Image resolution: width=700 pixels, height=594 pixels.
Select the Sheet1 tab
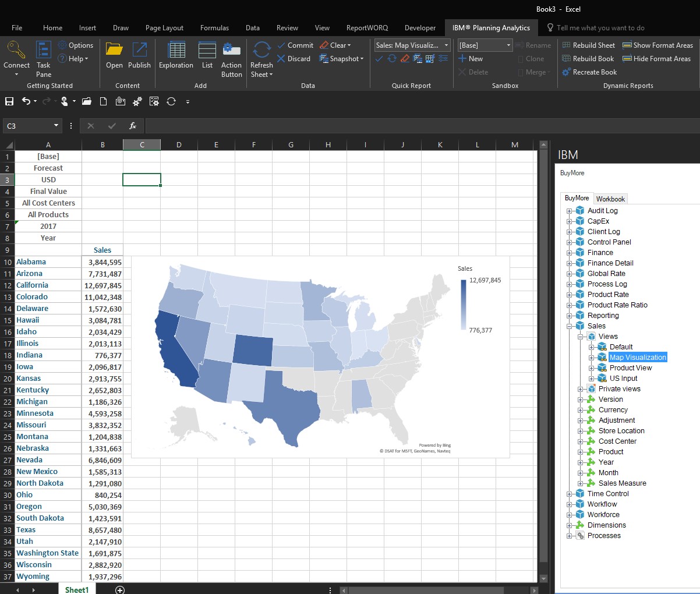[x=77, y=589]
